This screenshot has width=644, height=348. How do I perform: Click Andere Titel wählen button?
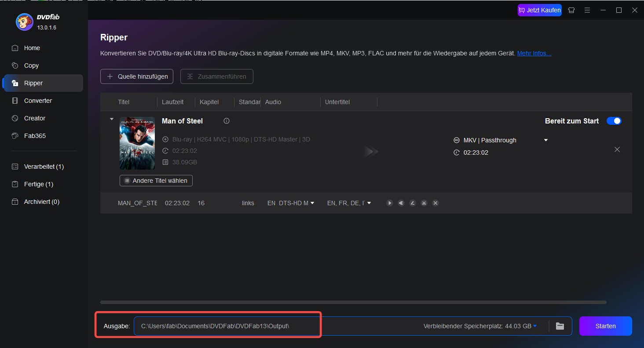tap(156, 181)
